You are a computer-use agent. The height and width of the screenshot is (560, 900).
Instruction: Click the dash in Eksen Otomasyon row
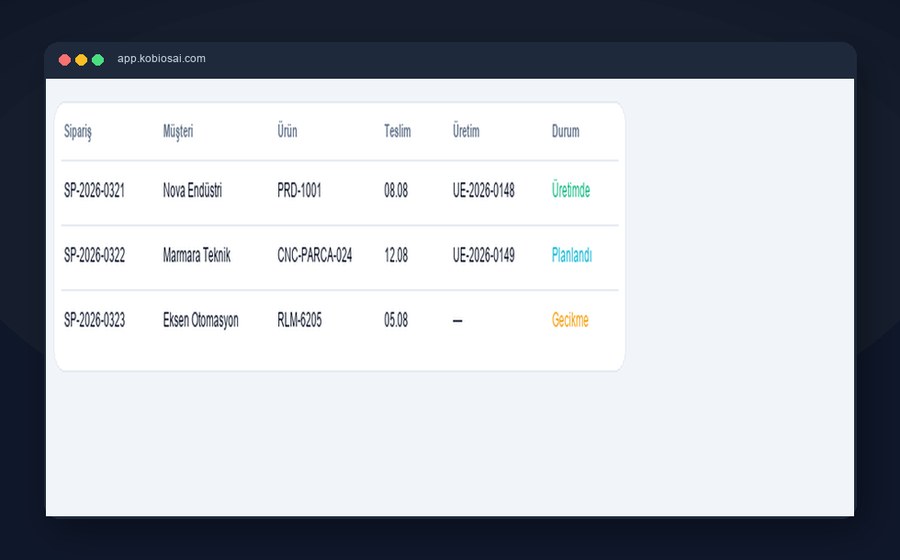[457, 321]
